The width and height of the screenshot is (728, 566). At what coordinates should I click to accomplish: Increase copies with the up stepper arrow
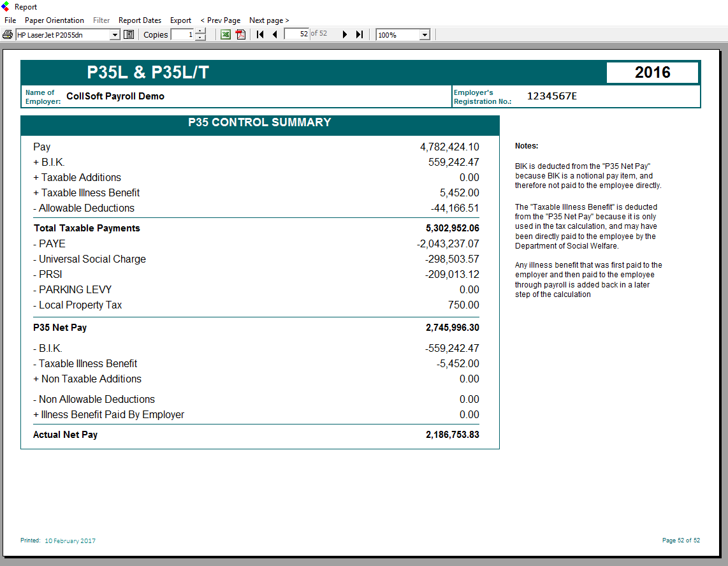coord(200,31)
